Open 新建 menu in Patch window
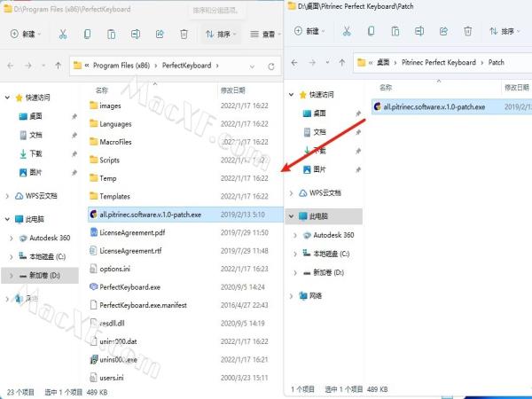The width and height of the screenshot is (532, 399). click(309, 31)
